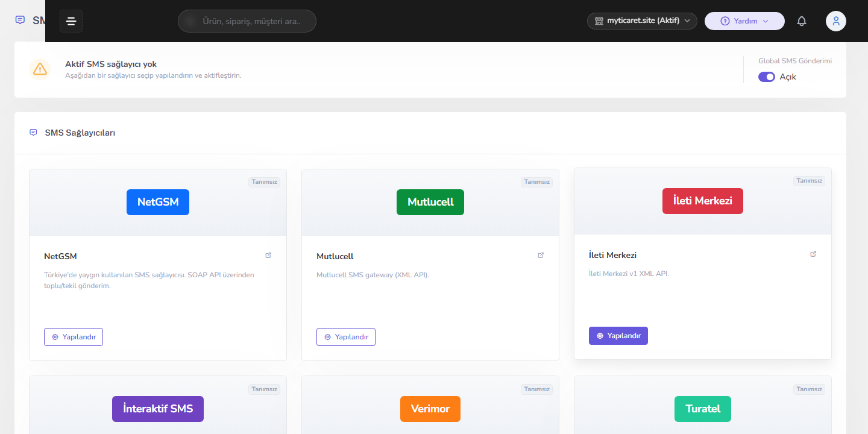Configure Mutlucell with Yapılandır button

(346, 337)
